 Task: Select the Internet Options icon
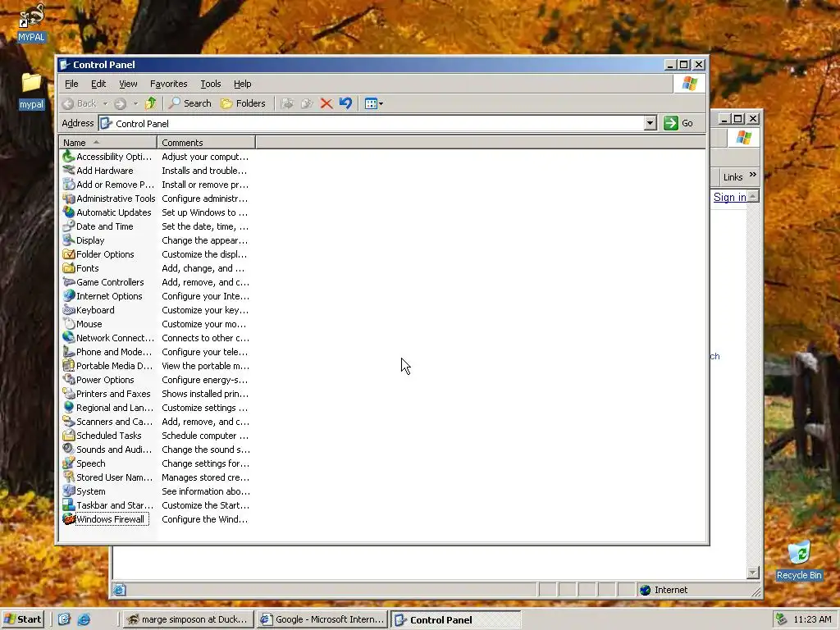coord(69,295)
